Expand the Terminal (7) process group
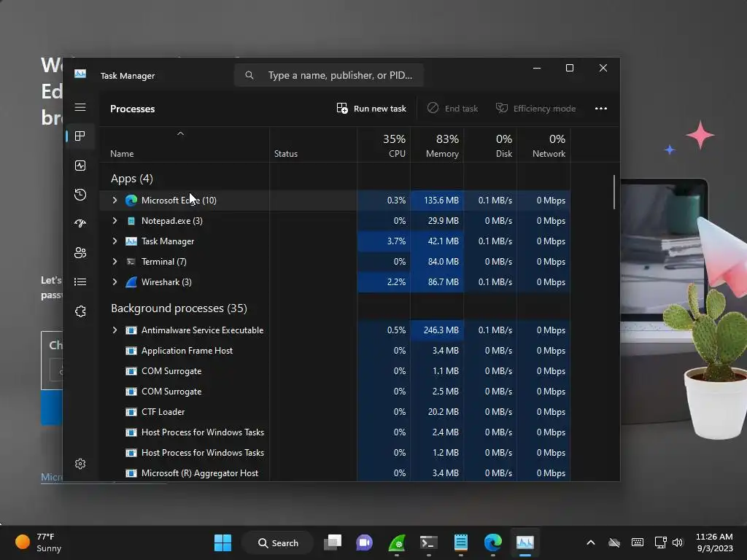This screenshot has width=747, height=560. coord(115,262)
